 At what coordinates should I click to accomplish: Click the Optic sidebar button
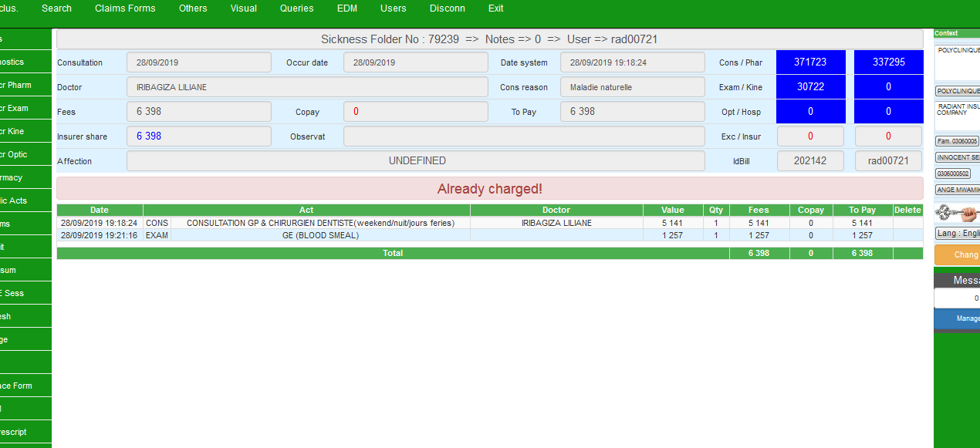pos(25,154)
